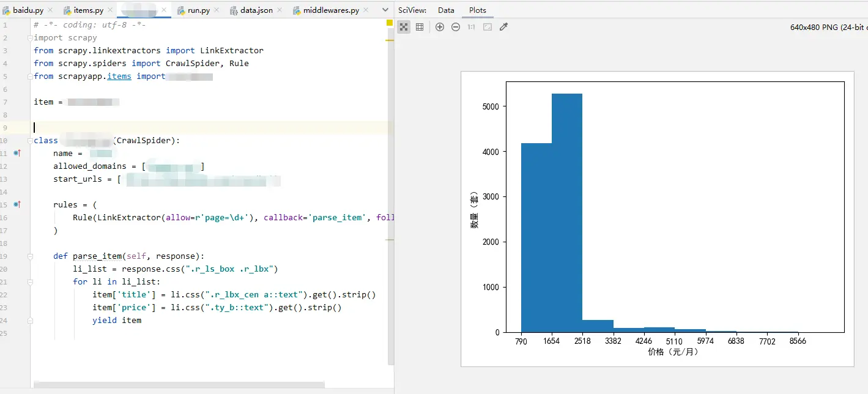The height and width of the screenshot is (394, 868).
Task: Fit the plot image to window
Action: (488, 27)
